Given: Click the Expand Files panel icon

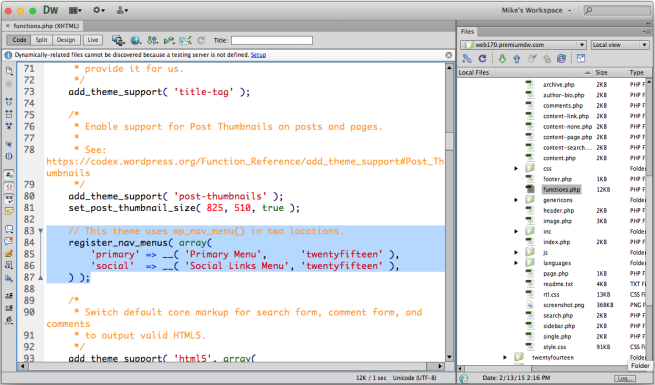Looking at the screenshot, I should point(581,58).
